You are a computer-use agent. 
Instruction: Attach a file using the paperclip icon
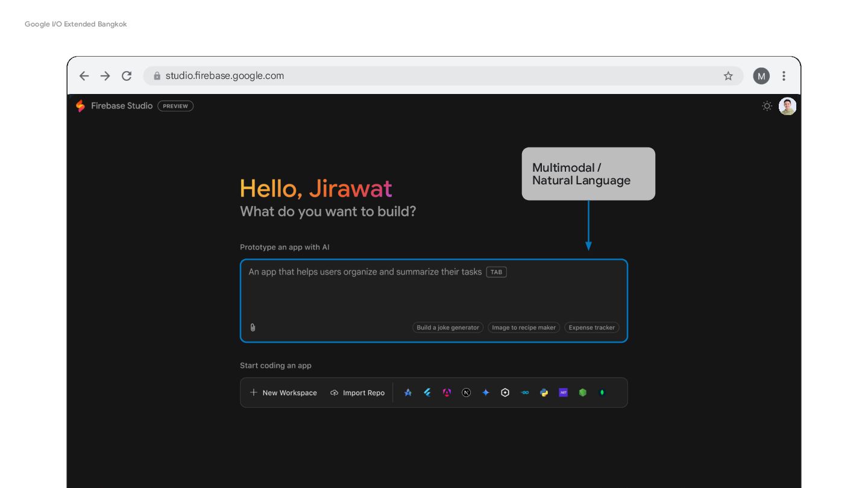(x=253, y=328)
